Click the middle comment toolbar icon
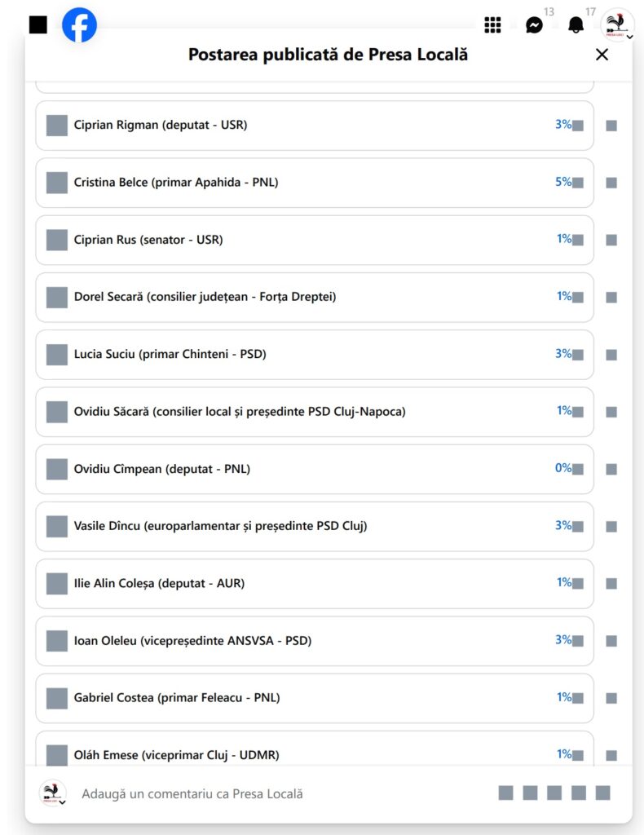 554,793
